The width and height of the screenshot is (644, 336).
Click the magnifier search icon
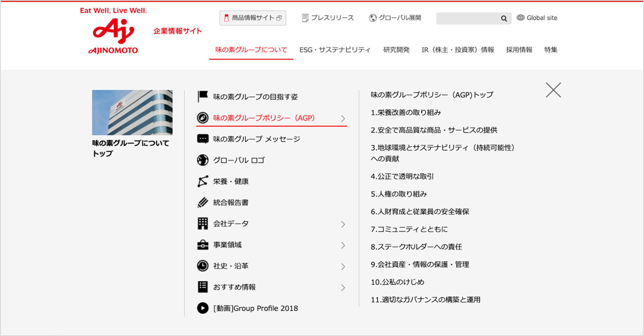[x=504, y=18]
